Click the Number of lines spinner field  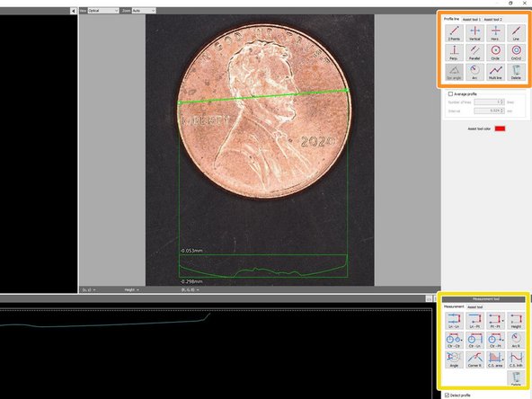(x=489, y=102)
